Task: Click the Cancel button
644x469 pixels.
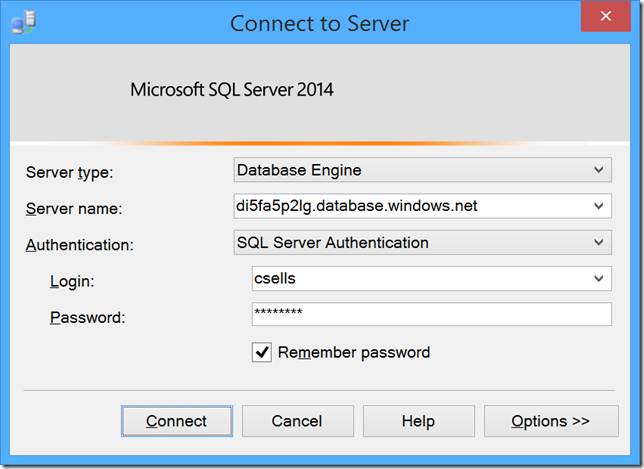Action: [297, 421]
